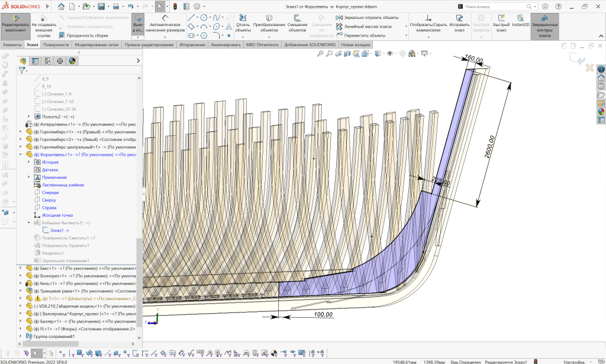Click Assembly Transparency (Прозрачность сборки) button
606x364 pixels.
tap(86, 35)
